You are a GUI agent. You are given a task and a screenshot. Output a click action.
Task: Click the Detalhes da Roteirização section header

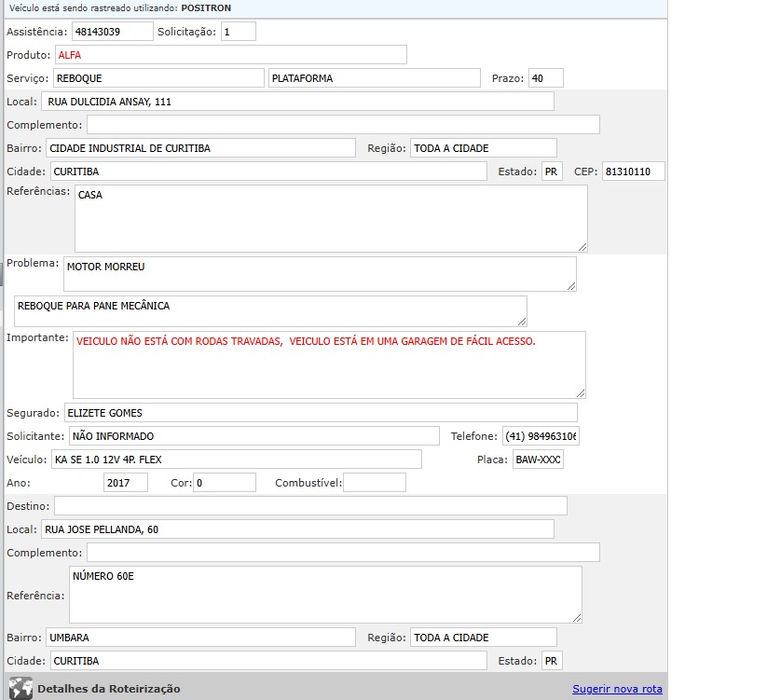click(x=109, y=689)
